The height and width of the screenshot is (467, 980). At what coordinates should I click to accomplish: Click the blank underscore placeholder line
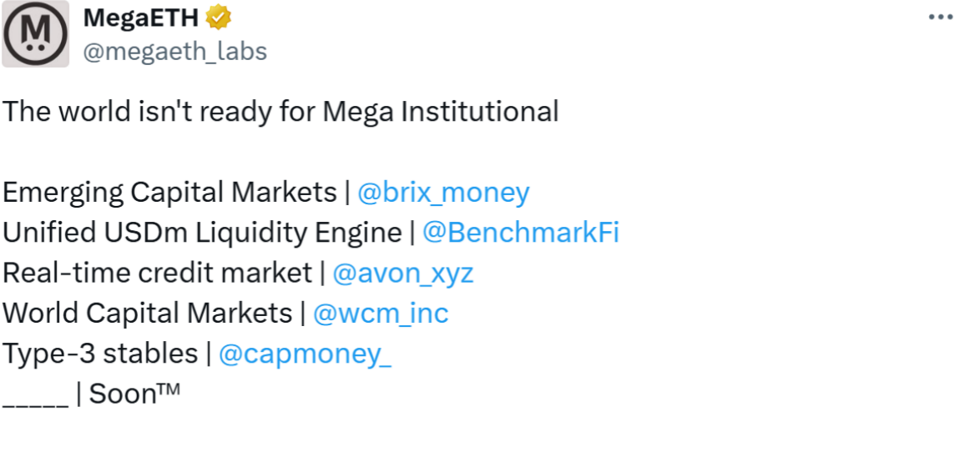(35, 400)
